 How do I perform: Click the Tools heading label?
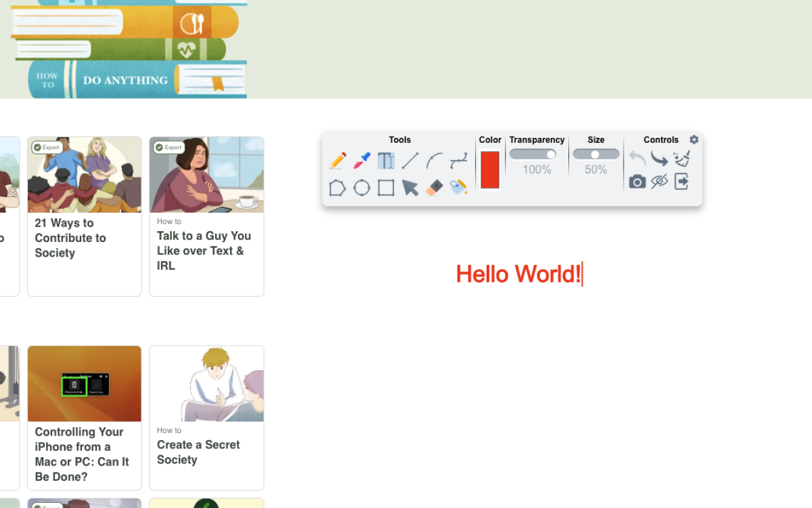(400, 140)
